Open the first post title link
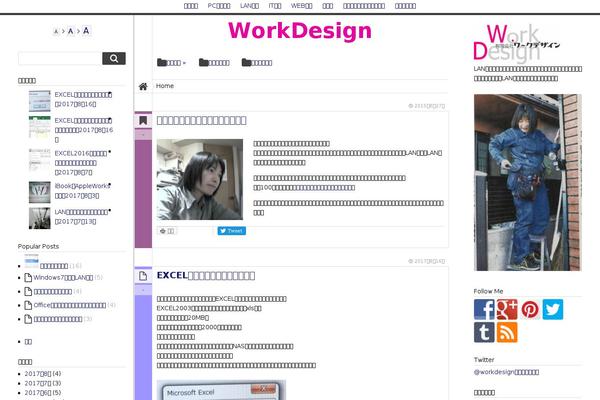The height and width of the screenshot is (400, 600). [x=201, y=120]
